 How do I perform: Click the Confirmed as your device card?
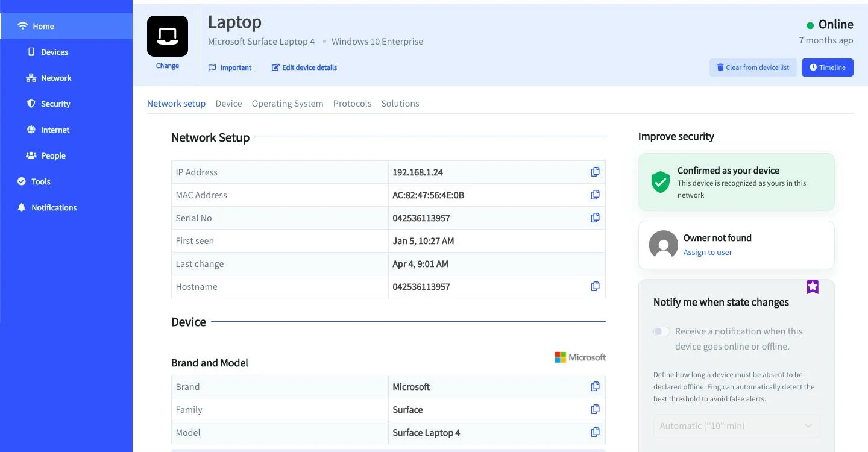737,182
